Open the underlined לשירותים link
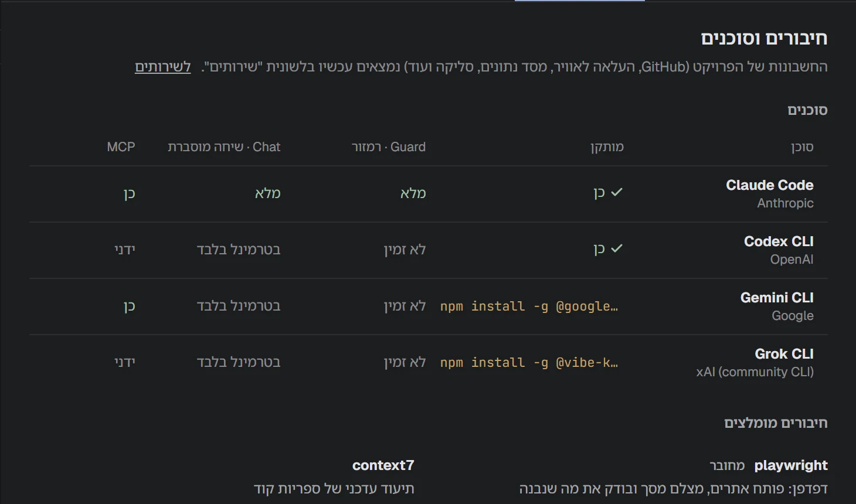The image size is (856, 504). coord(163,67)
